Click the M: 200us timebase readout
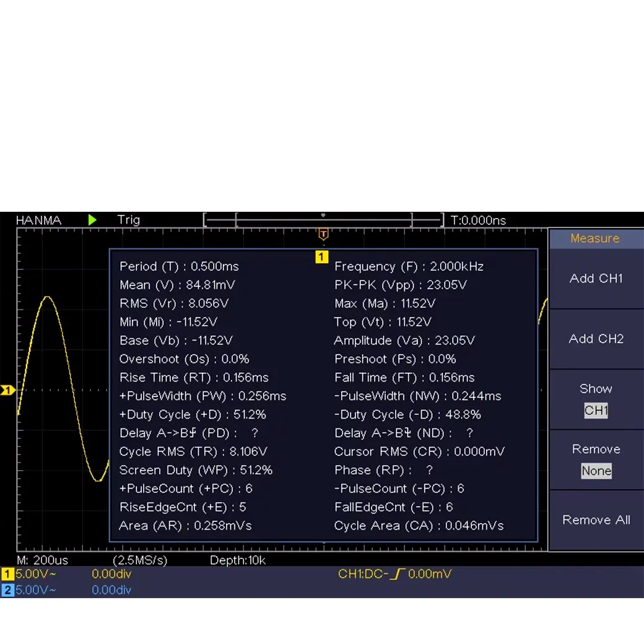The image size is (644, 644). (42, 560)
